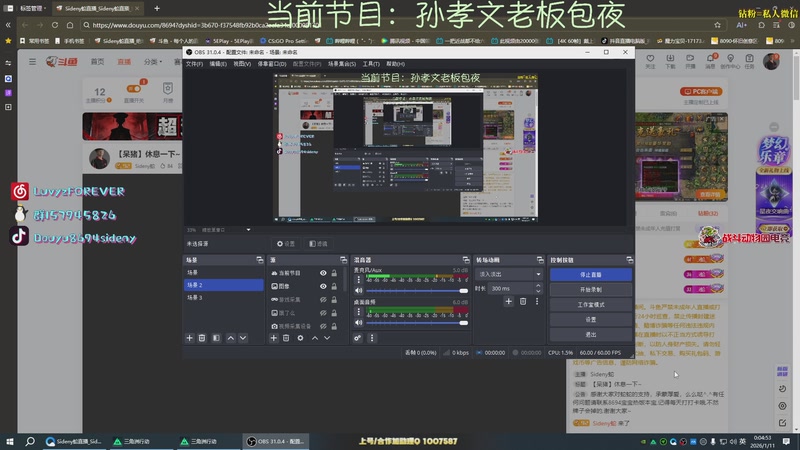The height and width of the screenshot is (450, 800).
Task: Adjust the 麦克风/Aux volume slider
Action: coord(417,290)
